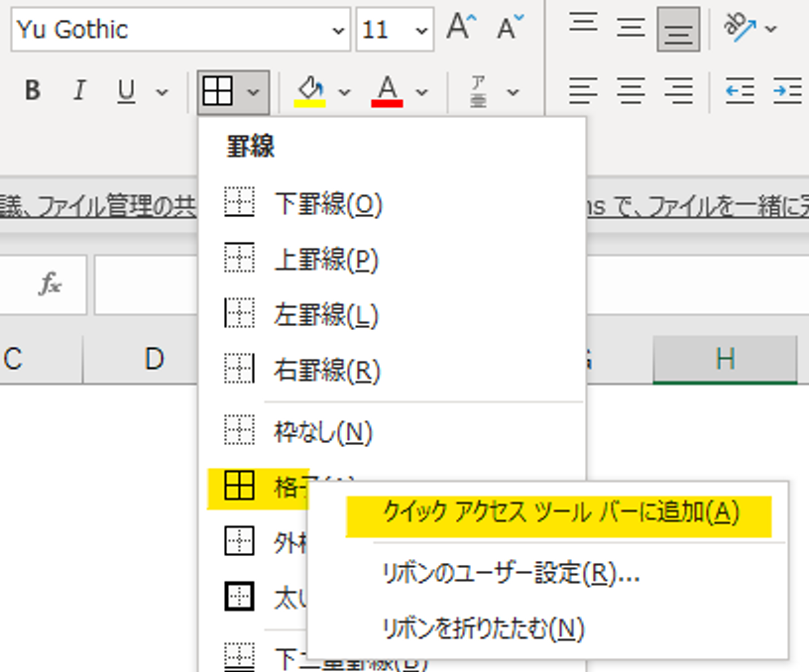Image resolution: width=809 pixels, height=672 pixels.
Task: Toggle italic formatting
Action: [x=79, y=91]
